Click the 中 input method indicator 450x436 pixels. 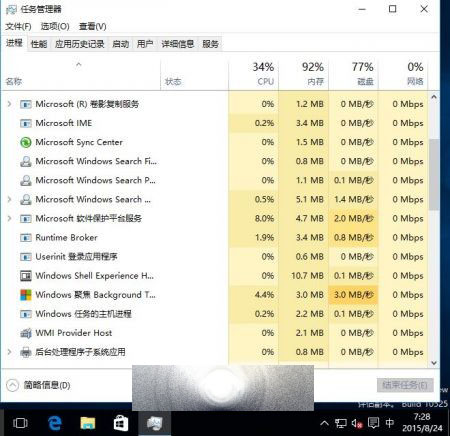[x=389, y=423]
